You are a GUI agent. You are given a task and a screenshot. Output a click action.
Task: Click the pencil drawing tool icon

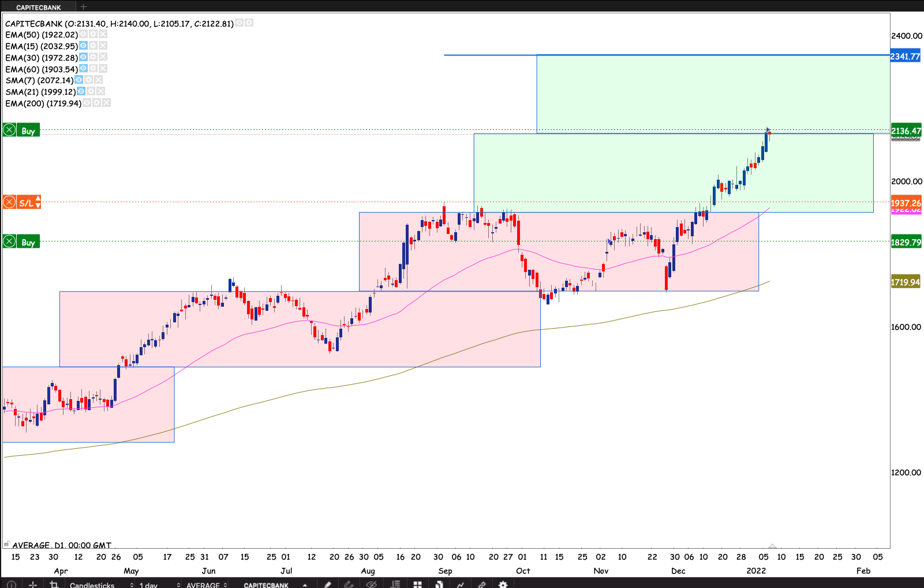point(327,585)
